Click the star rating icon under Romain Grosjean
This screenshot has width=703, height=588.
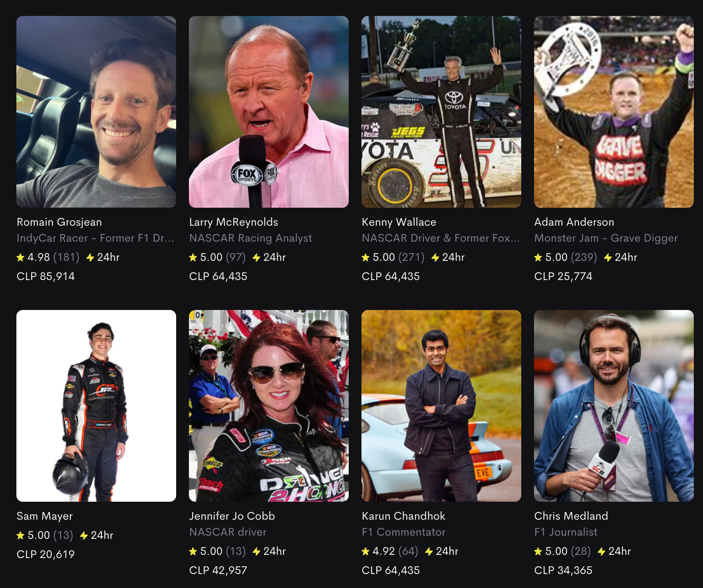coord(20,258)
